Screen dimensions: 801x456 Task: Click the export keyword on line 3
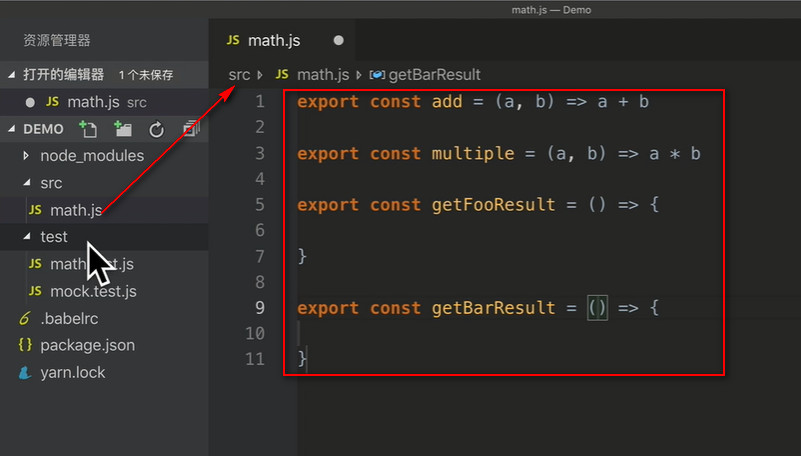click(x=328, y=154)
